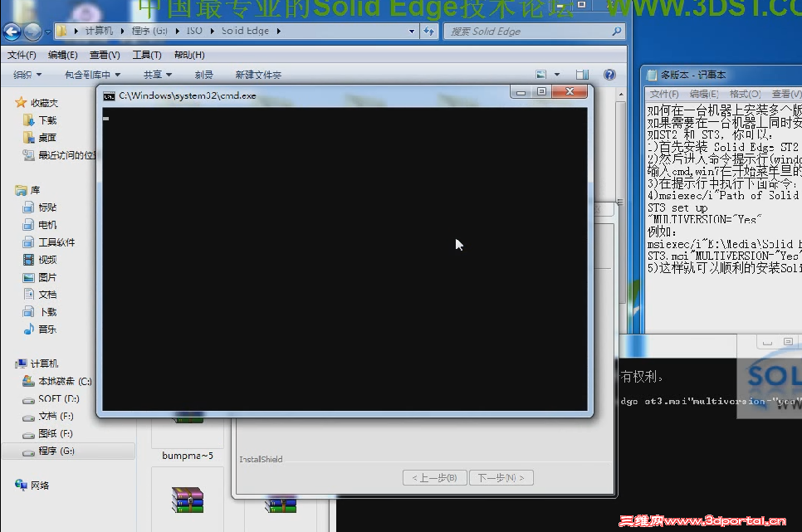Open the 编辑(E) menu in Explorer

(62, 55)
